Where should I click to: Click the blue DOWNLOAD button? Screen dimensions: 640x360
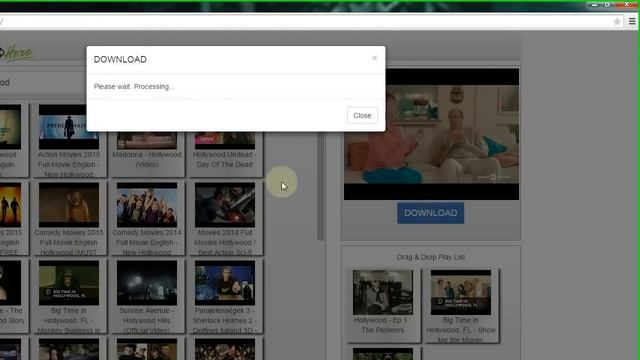[x=431, y=213]
